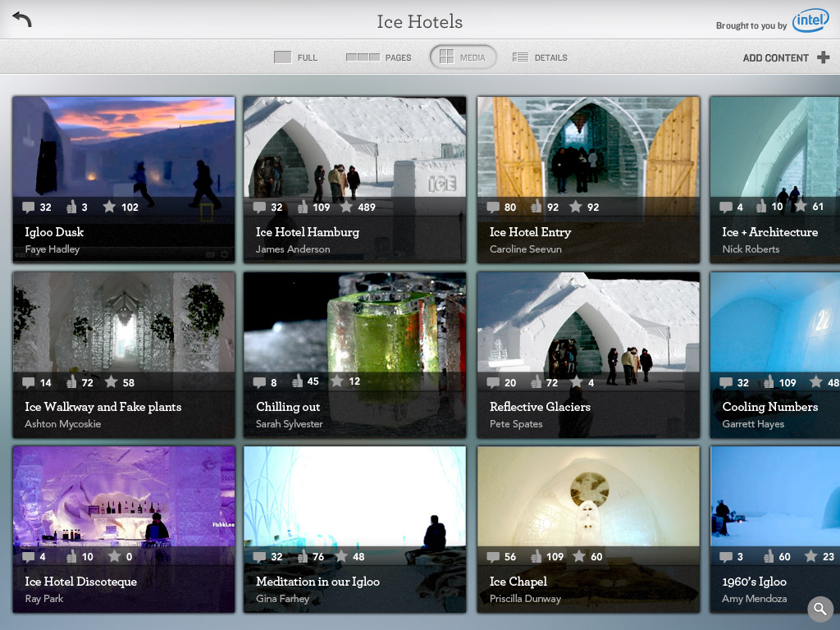
Task: Go back using the return arrow icon
Action: pos(22,20)
